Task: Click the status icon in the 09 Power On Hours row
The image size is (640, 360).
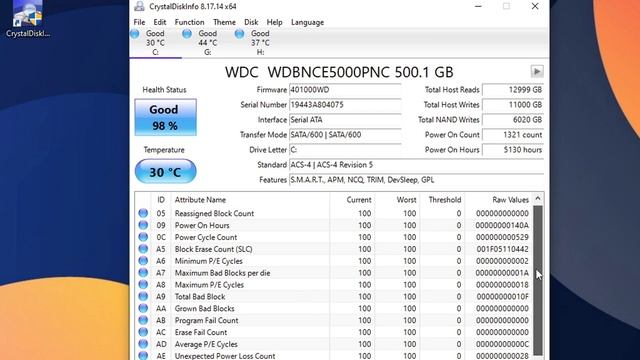Action: (143, 225)
